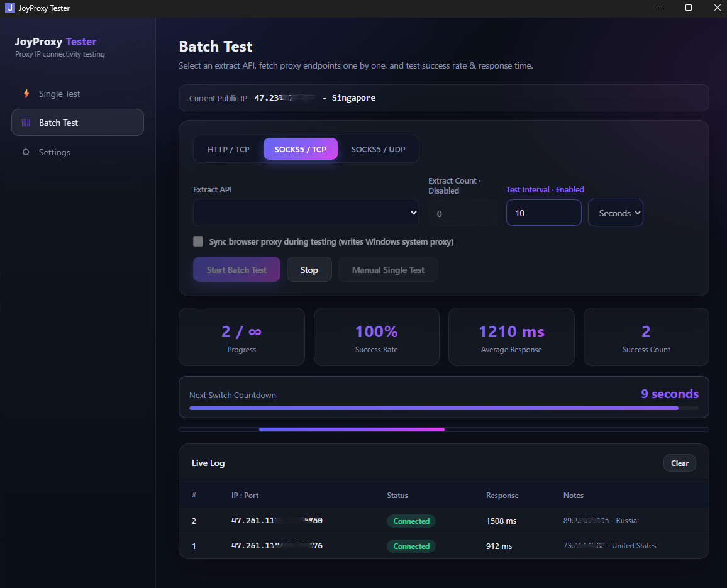Viewport: 727px width, 588px height.
Task: Maximize the JoyProxy Tester window
Action: pos(689,8)
